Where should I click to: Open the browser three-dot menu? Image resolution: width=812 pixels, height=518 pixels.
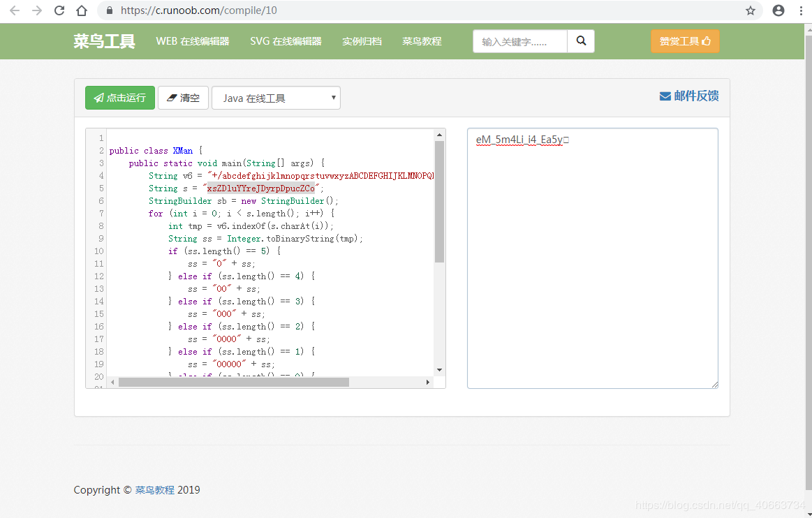(801, 10)
